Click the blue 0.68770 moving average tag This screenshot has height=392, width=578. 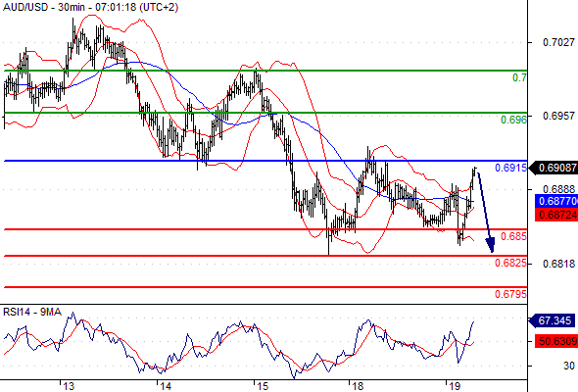coord(556,201)
